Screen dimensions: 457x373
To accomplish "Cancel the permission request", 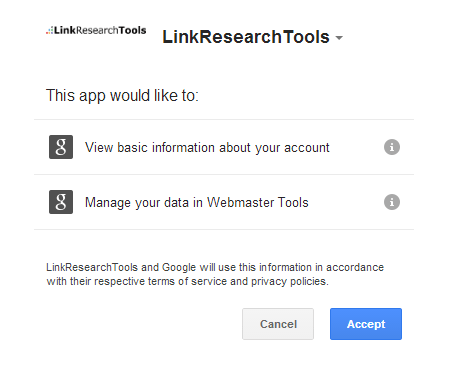I will pyautogui.click(x=278, y=324).
